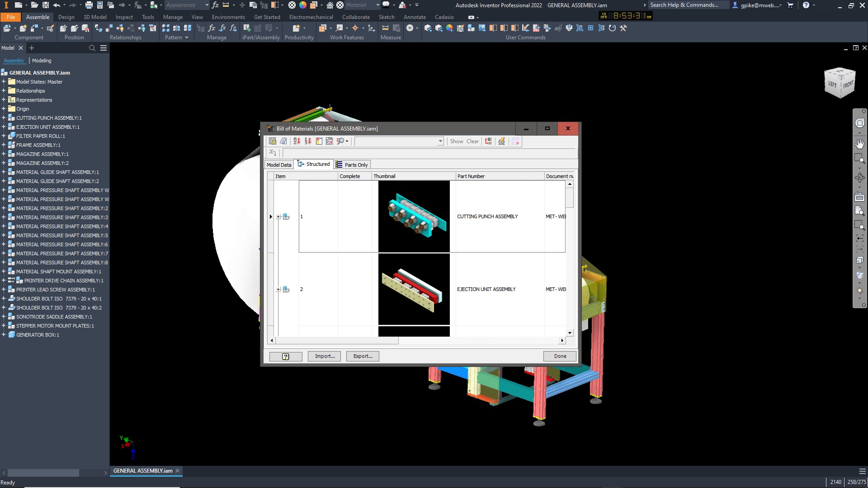The width and height of the screenshot is (868, 488).
Task: Click the Renumber items icon in BOM toolbar
Action: [308, 141]
